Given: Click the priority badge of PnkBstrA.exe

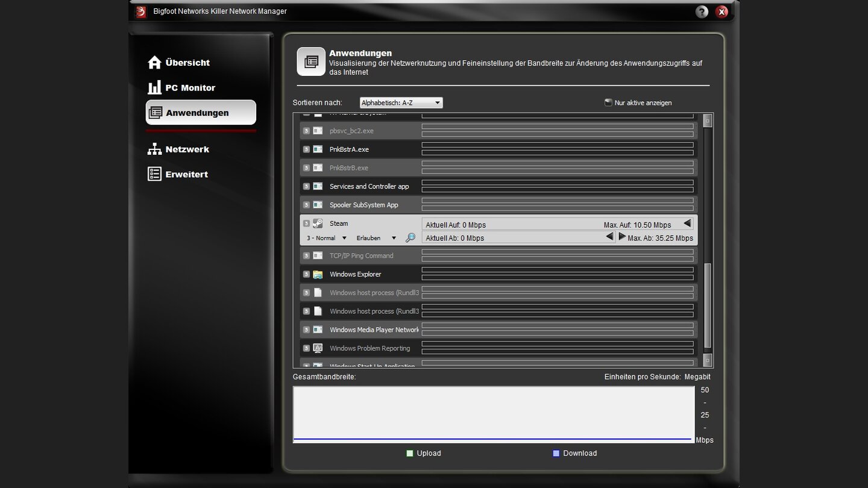Looking at the screenshot, I should pyautogui.click(x=306, y=149).
